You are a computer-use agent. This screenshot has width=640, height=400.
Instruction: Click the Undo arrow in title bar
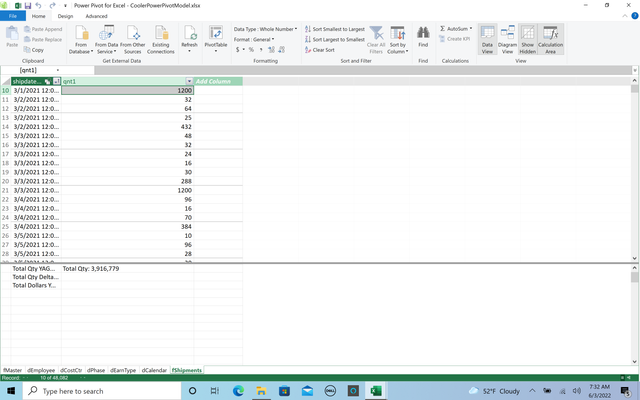coord(38,6)
